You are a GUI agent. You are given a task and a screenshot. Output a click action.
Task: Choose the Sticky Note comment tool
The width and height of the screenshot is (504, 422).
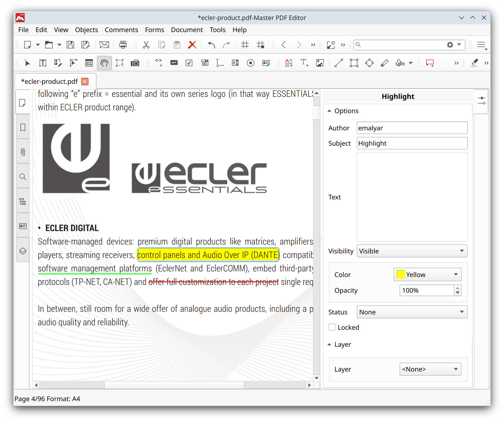click(430, 63)
